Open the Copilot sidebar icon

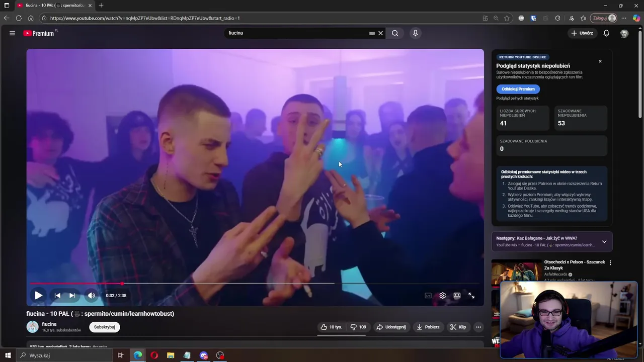click(x=636, y=18)
